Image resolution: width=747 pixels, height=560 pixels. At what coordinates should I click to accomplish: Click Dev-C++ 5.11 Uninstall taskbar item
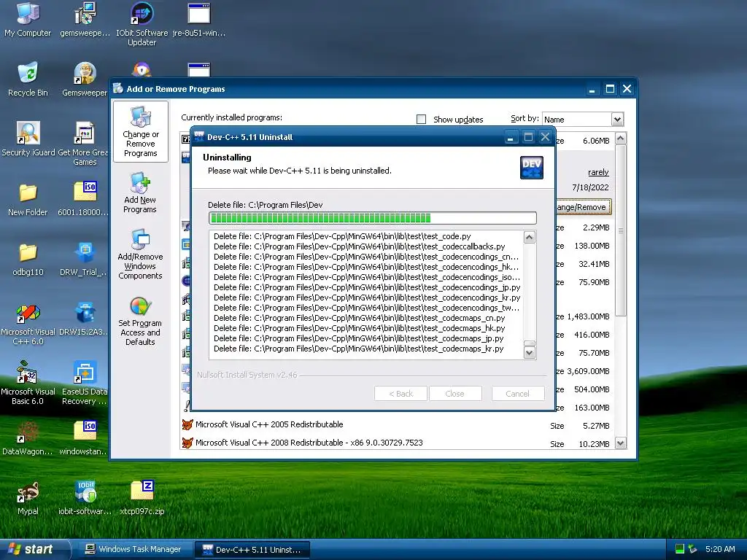(x=253, y=550)
